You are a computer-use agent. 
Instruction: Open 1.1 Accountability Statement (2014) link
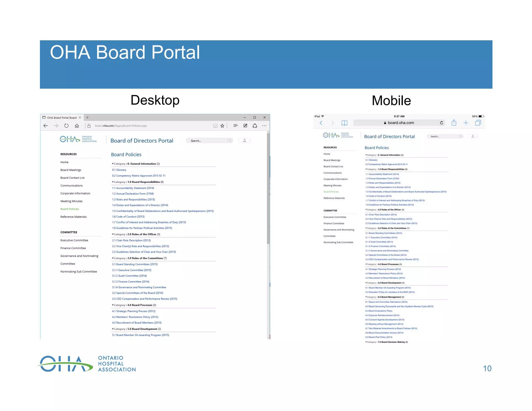pos(133,188)
